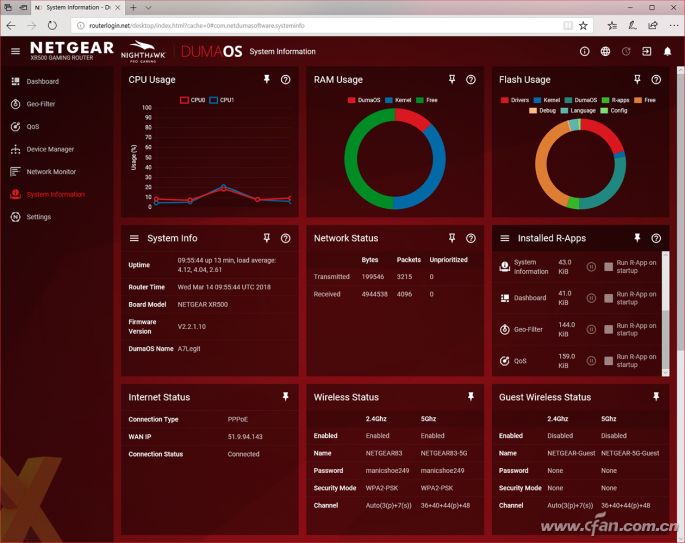This screenshot has height=543, width=685.
Task: Go back in the browser
Action: [x=11, y=25]
